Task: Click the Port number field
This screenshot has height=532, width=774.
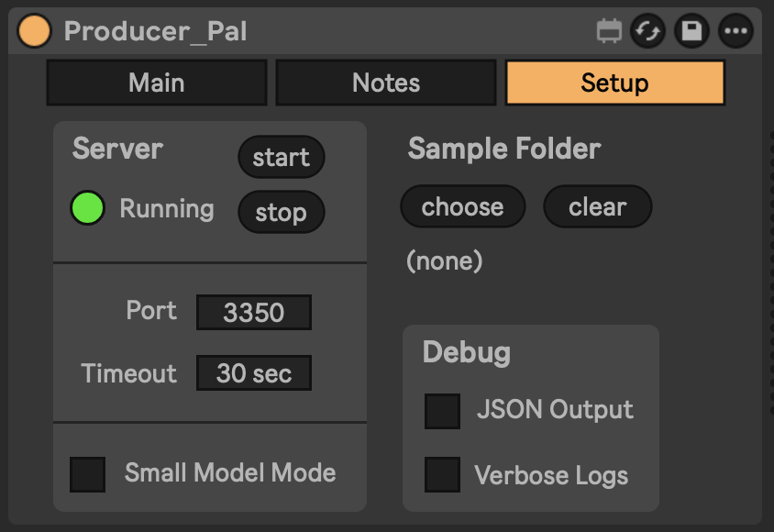Action: (x=253, y=312)
